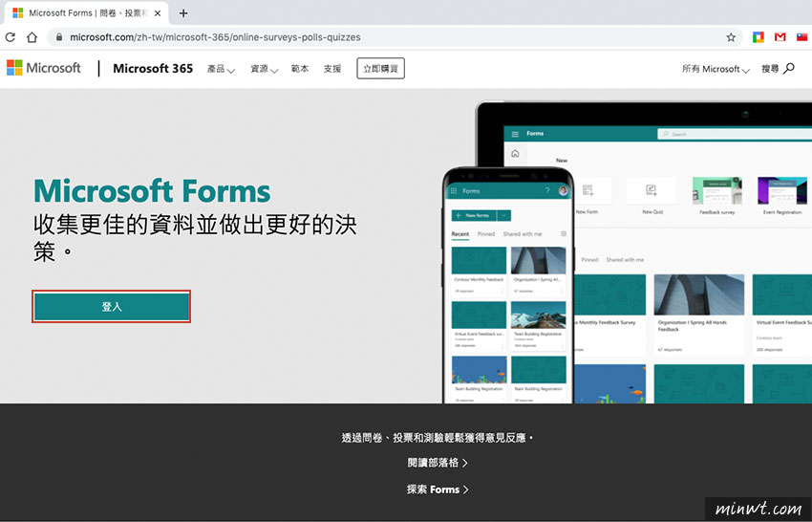The width and height of the screenshot is (812, 522).
Task: Click the Microsoft logo
Action: pyautogui.click(x=44, y=68)
